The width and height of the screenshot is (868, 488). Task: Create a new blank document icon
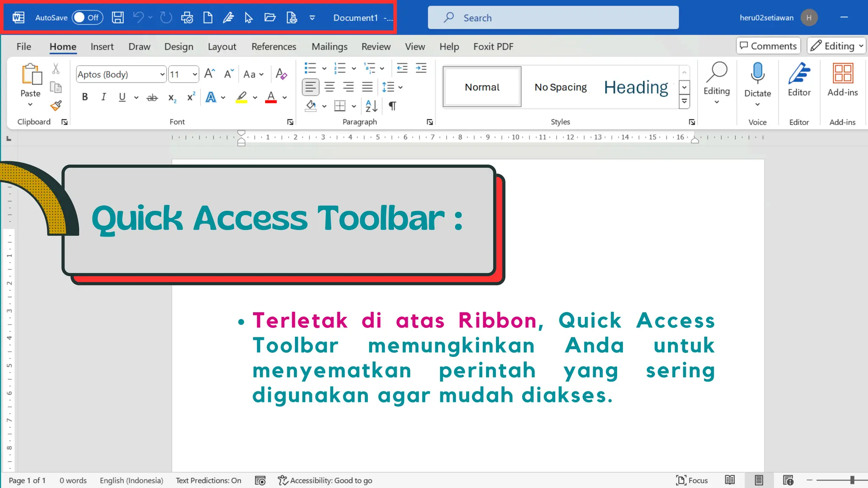click(208, 17)
